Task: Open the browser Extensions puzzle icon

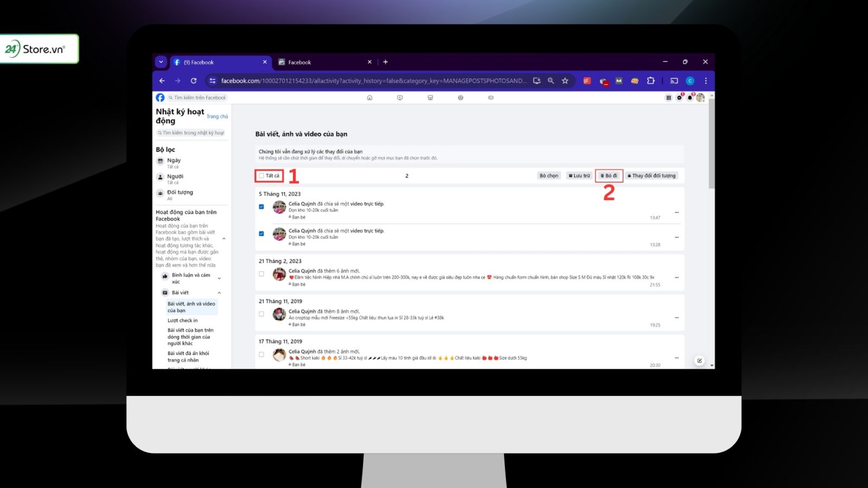Action: 650,81
